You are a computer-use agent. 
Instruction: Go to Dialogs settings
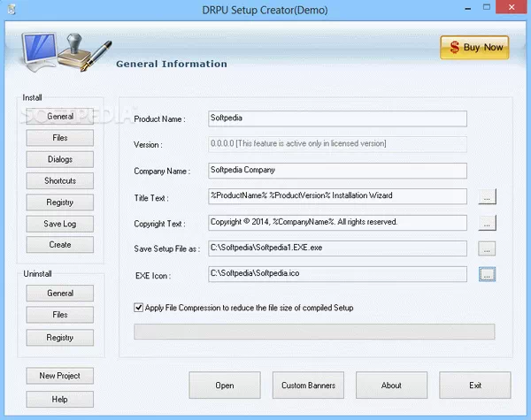(60, 159)
